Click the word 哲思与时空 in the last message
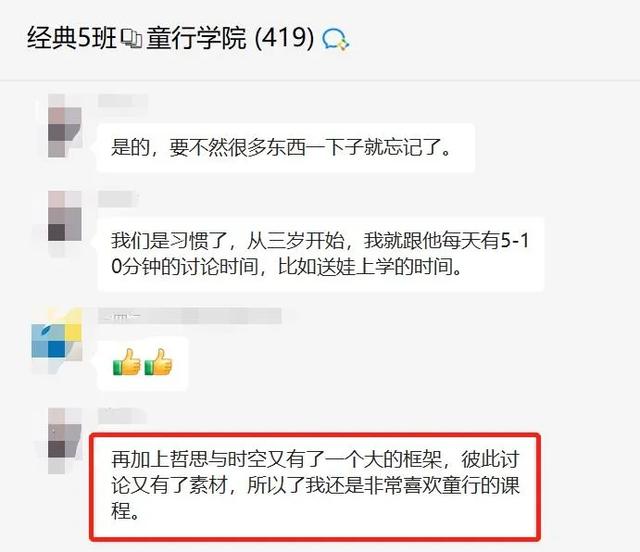Screen dimensions: 640x552 217,460
